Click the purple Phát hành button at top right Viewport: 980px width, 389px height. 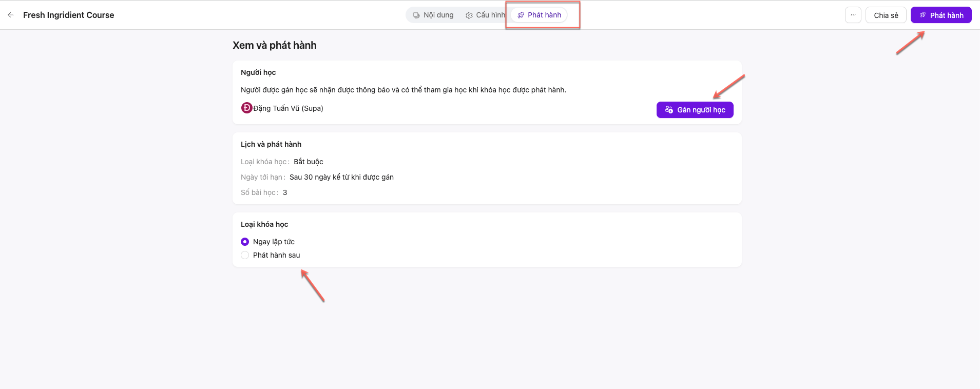point(941,15)
